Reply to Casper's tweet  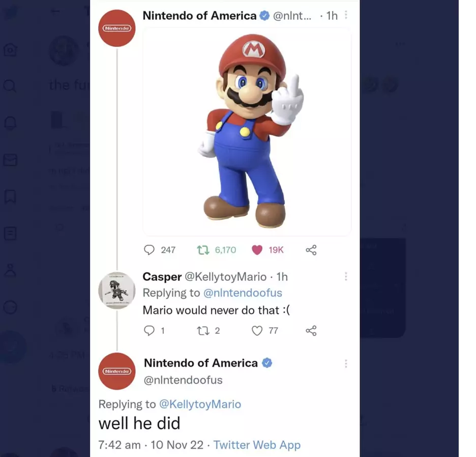point(149,331)
